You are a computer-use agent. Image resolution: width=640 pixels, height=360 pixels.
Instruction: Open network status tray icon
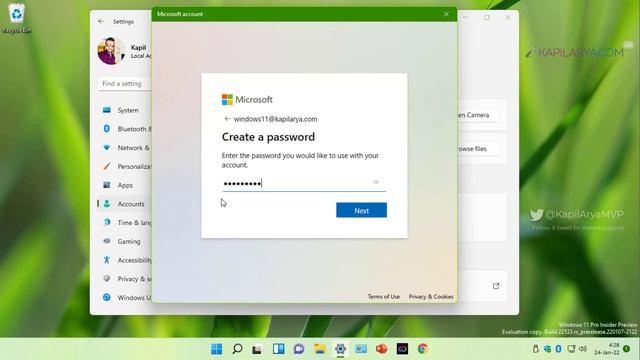point(571,349)
